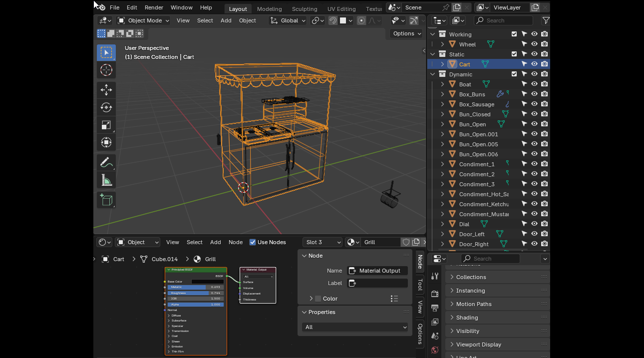Click Grill in the node breadcrumb
Image resolution: width=644 pixels, height=358 pixels.
(210, 259)
